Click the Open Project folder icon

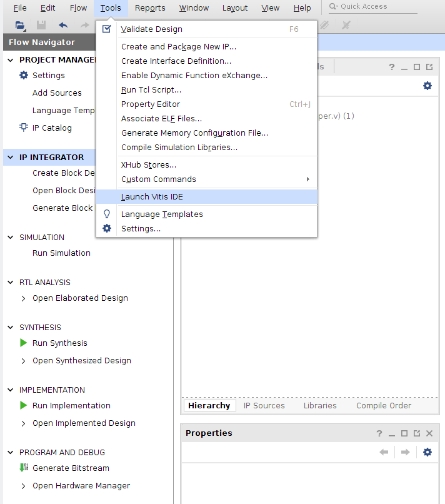(20, 25)
